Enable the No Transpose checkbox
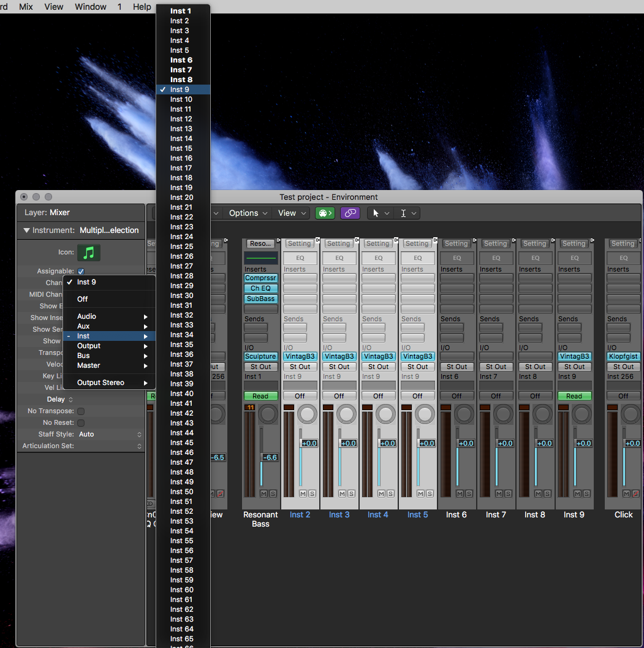 tap(81, 411)
